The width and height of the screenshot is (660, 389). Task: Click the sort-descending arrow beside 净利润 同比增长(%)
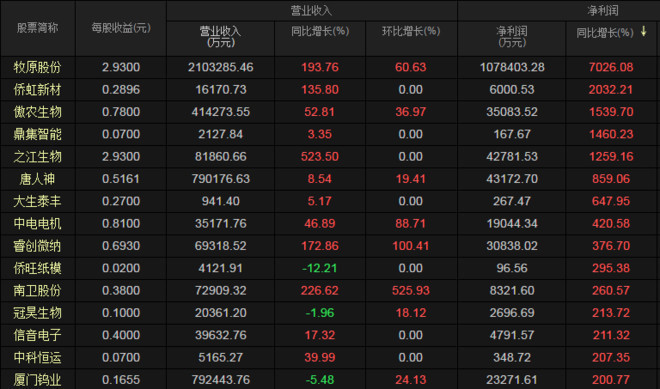click(643, 32)
